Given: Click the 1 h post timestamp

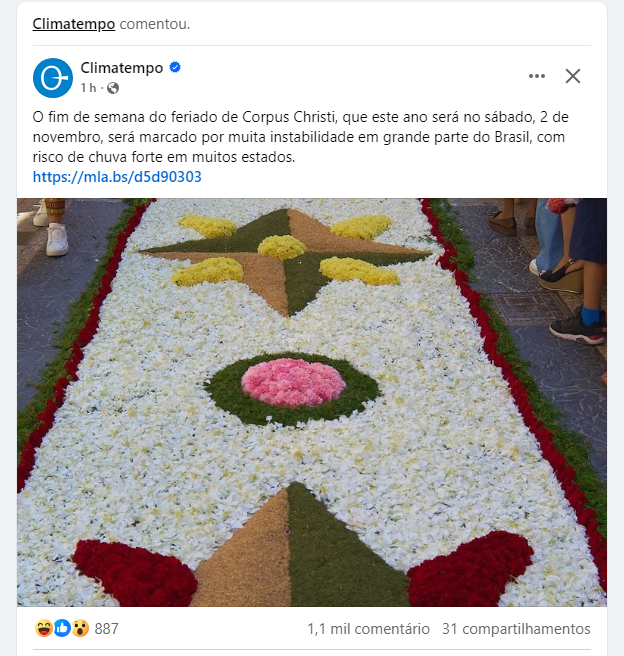Looking at the screenshot, I should coord(88,88).
